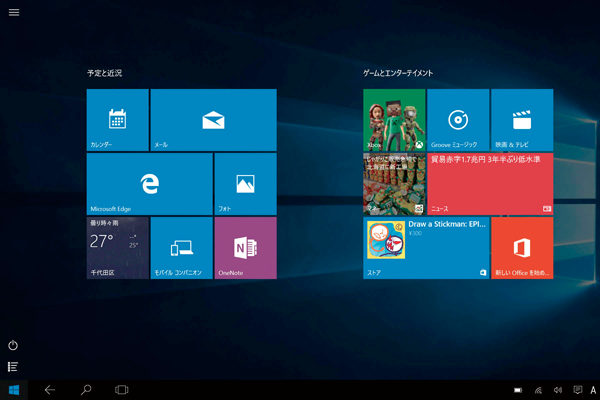Click the taskbar back arrow
This screenshot has width=600, height=400.
tap(50, 390)
